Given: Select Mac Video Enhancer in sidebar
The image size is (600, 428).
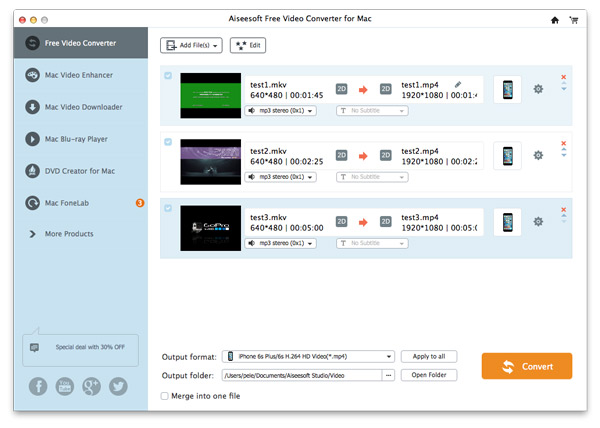Looking at the screenshot, I should pos(78,75).
